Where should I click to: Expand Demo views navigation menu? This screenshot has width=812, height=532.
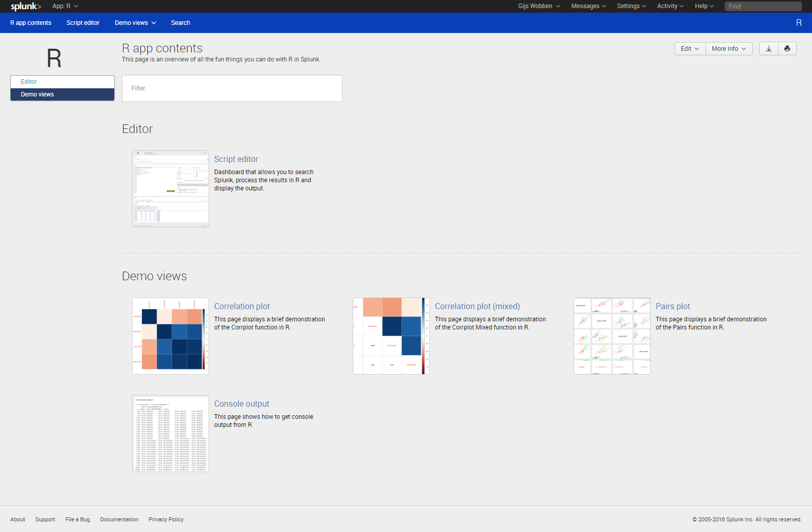click(136, 23)
